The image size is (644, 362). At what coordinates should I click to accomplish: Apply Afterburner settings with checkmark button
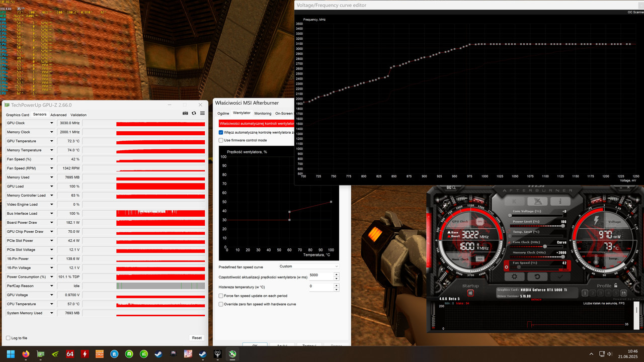(559, 277)
